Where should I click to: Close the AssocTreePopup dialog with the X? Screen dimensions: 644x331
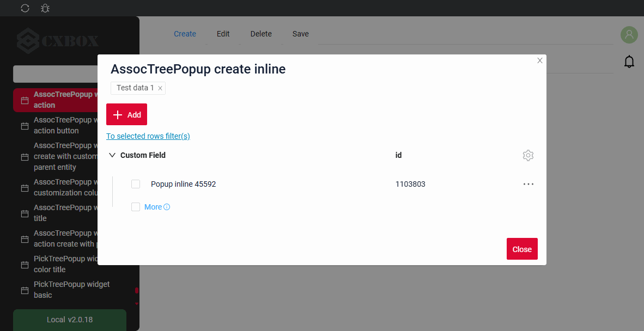540,61
